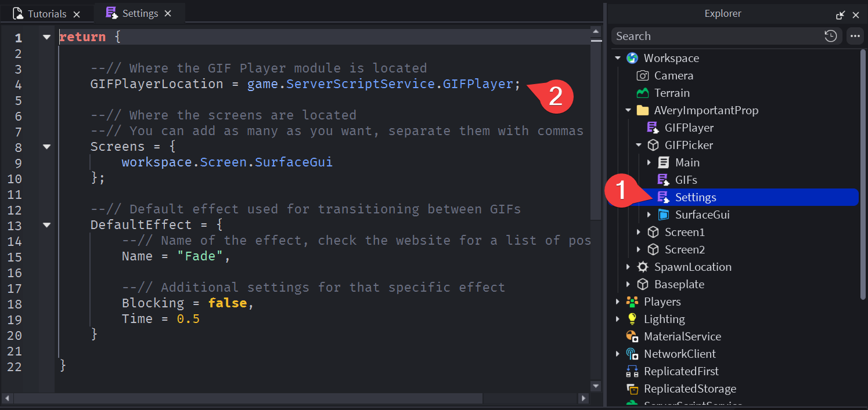Collapse the Workspace tree node

click(618, 58)
